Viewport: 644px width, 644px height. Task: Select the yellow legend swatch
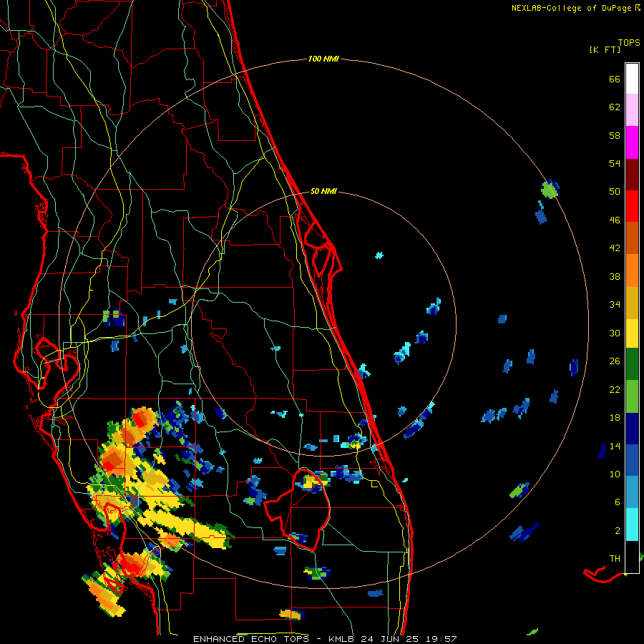632,333
